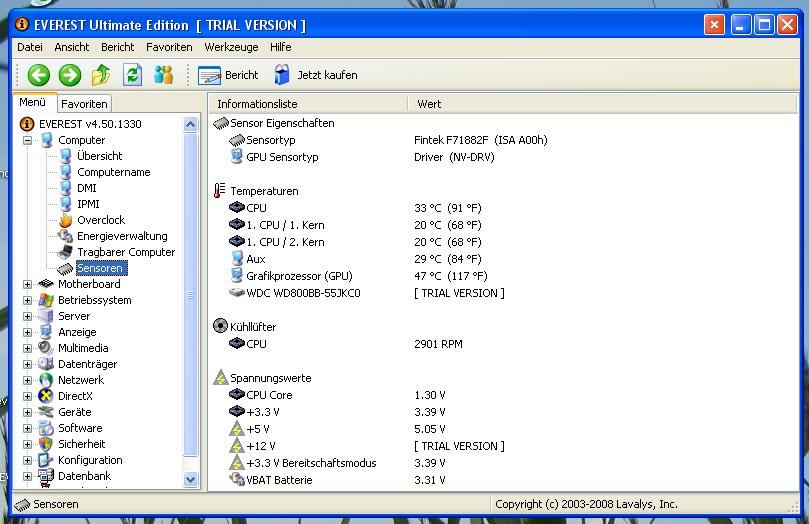Click the VBAT Batterie icon
The height and width of the screenshot is (524, 809).
coord(237,479)
